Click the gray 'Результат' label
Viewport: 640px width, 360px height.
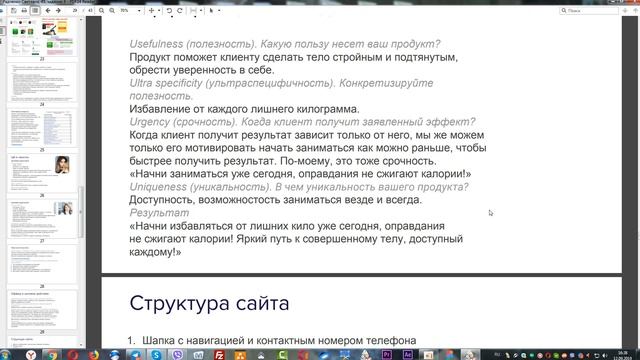click(159, 213)
